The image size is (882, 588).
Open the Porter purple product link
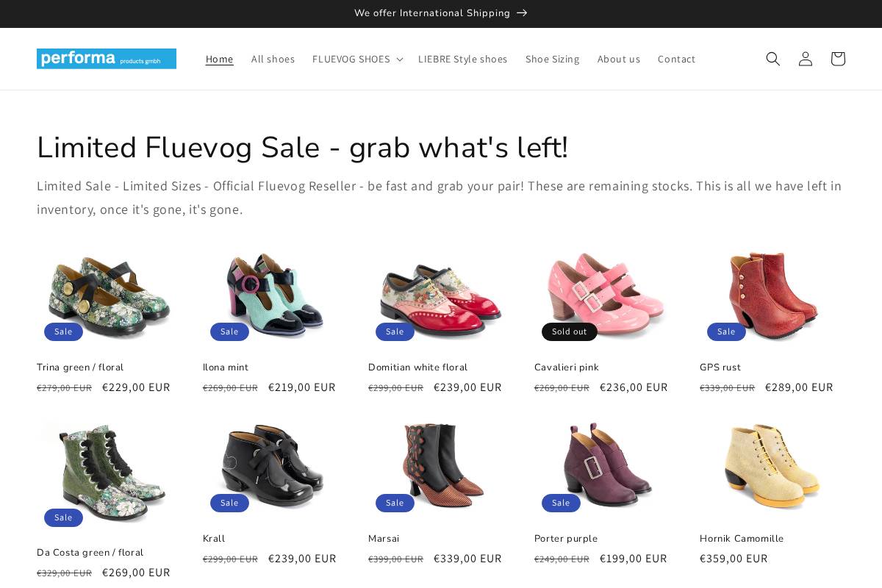pos(566,538)
